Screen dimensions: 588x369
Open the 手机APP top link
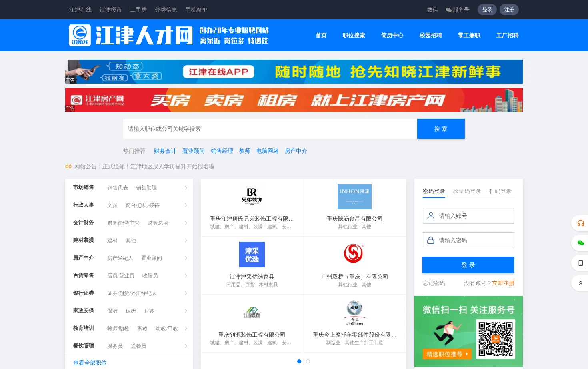[196, 10]
